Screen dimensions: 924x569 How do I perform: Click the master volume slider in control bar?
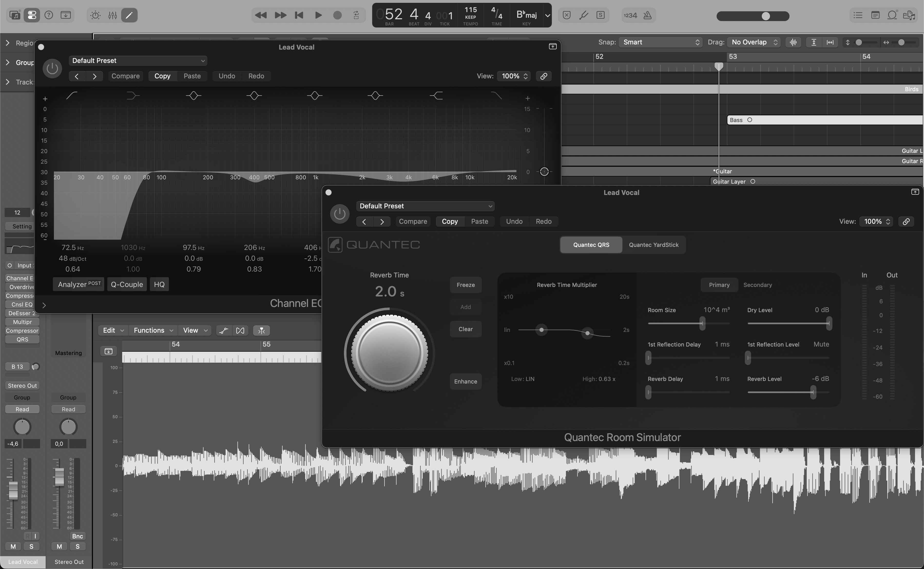(753, 16)
